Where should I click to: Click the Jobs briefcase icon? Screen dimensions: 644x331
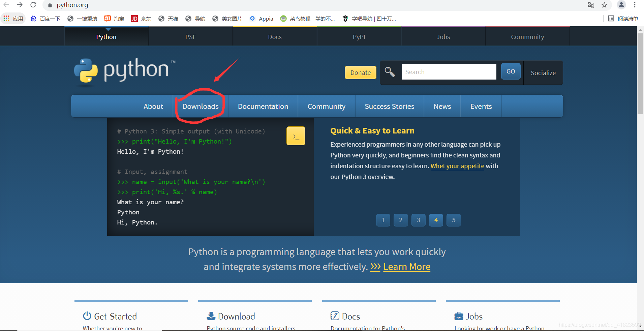coord(459,316)
